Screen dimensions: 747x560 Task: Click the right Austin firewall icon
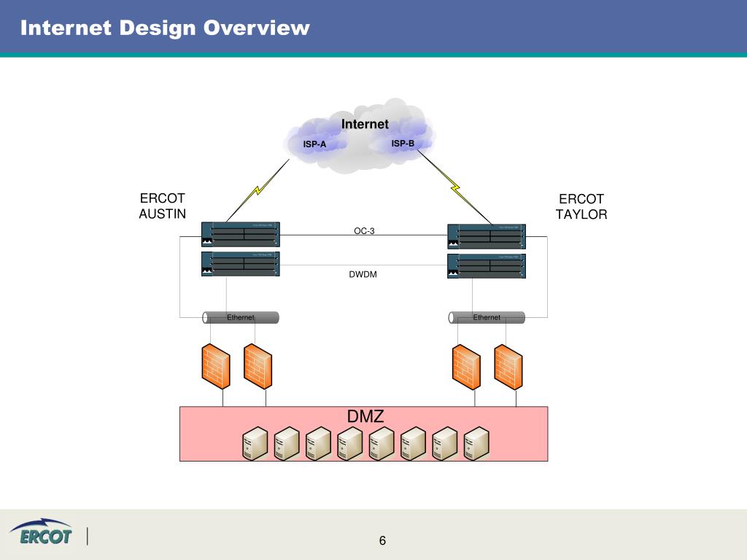[258, 366]
